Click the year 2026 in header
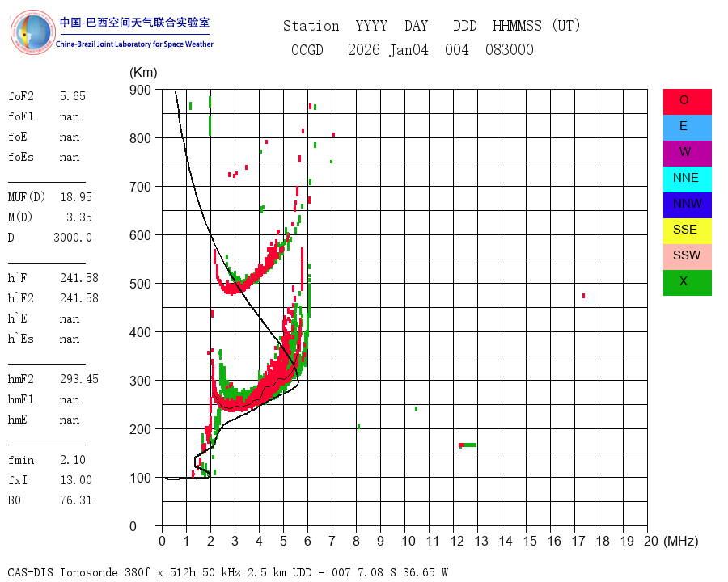This screenshot has width=728, height=582. tap(363, 50)
